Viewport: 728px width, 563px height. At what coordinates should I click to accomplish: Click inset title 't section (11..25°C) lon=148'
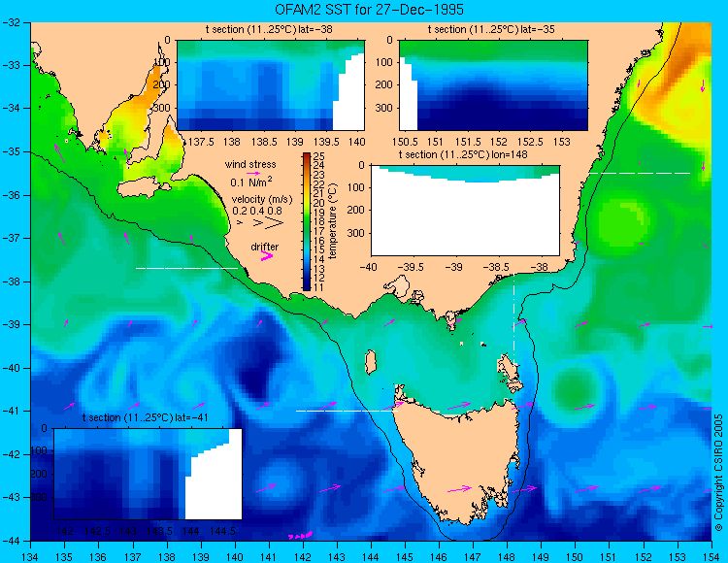463,154
